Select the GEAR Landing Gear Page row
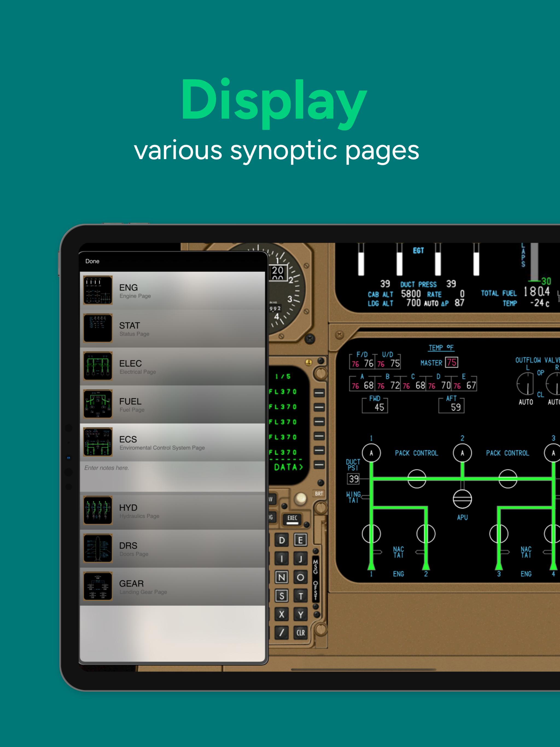Image resolution: width=560 pixels, height=747 pixels. click(x=173, y=586)
